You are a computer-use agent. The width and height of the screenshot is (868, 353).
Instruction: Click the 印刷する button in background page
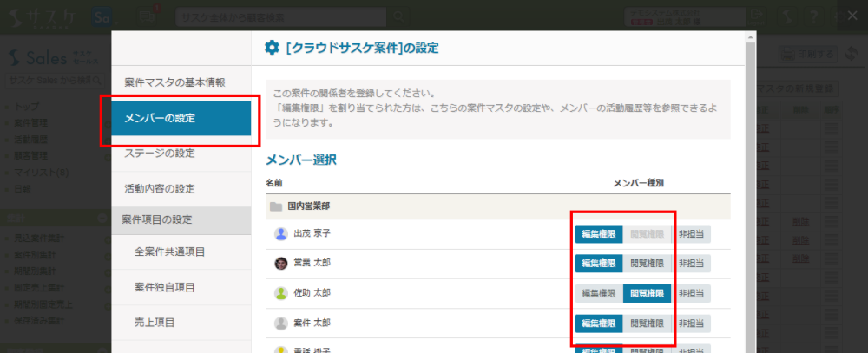807,54
